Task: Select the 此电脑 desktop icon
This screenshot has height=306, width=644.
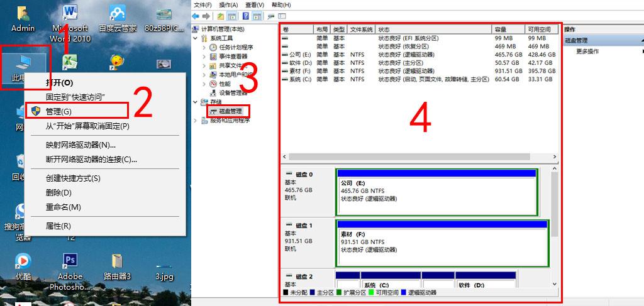Action: click(23, 67)
